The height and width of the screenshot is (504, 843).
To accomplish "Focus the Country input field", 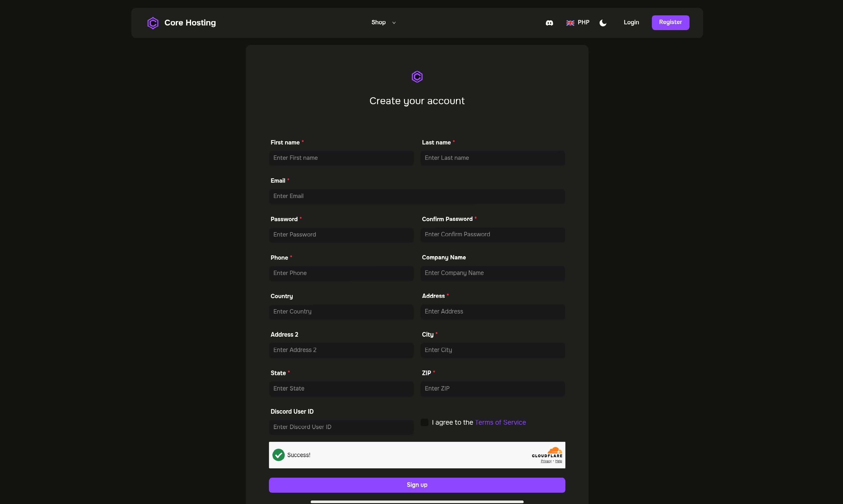I will click(341, 311).
